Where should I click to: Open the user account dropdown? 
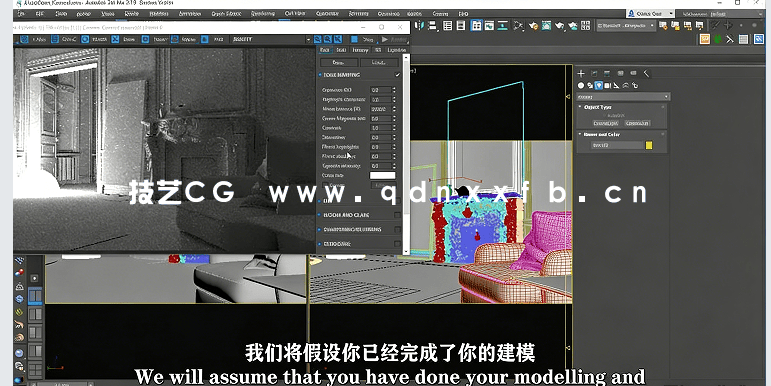click(x=650, y=14)
